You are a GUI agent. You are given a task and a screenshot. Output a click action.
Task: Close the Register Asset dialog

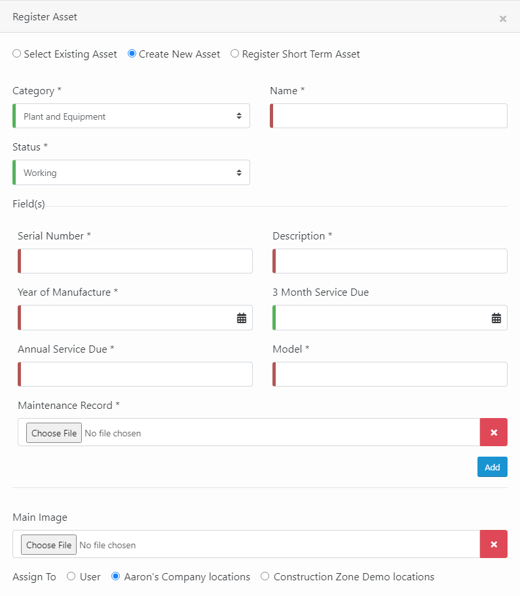[503, 19]
